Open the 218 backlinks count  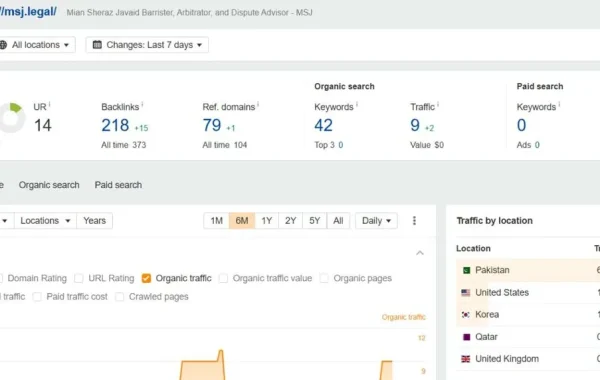click(115, 125)
